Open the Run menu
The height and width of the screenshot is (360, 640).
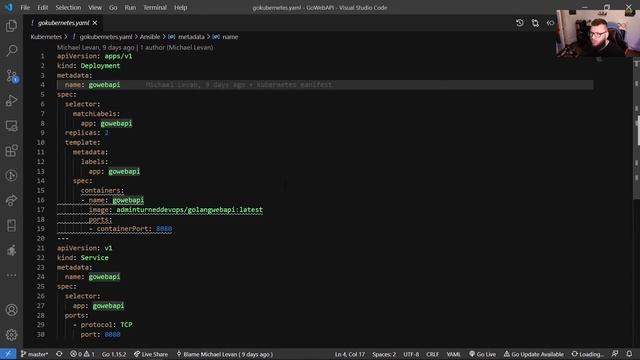pyautogui.click(x=130, y=7)
